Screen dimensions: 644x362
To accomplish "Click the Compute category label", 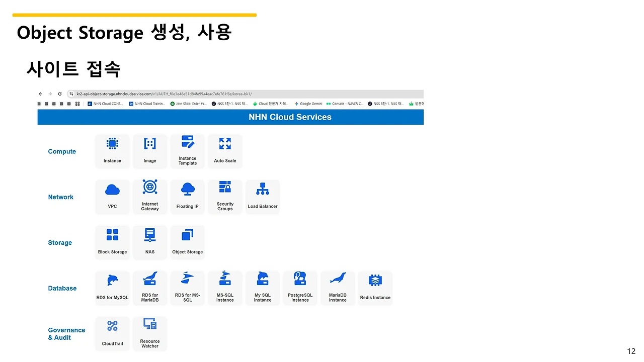I will pyautogui.click(x=62, y=151).
